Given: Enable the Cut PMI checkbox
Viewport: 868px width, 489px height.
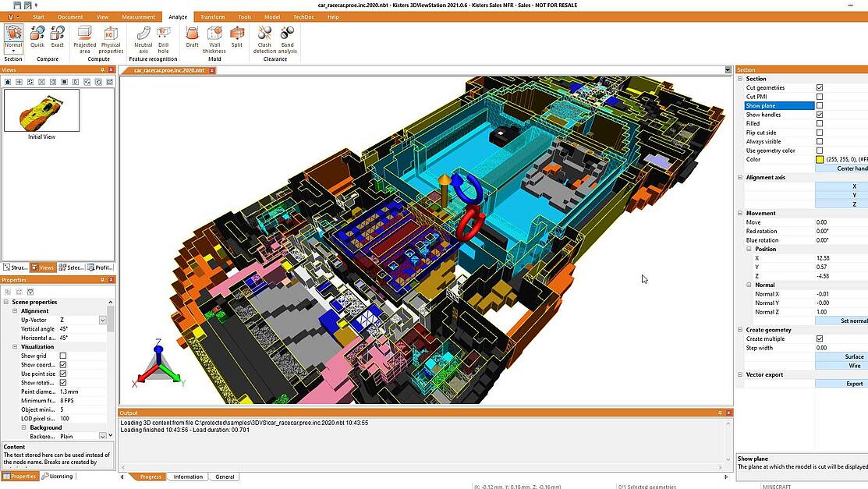Looking at the screenshot, I should coord(820,97).
